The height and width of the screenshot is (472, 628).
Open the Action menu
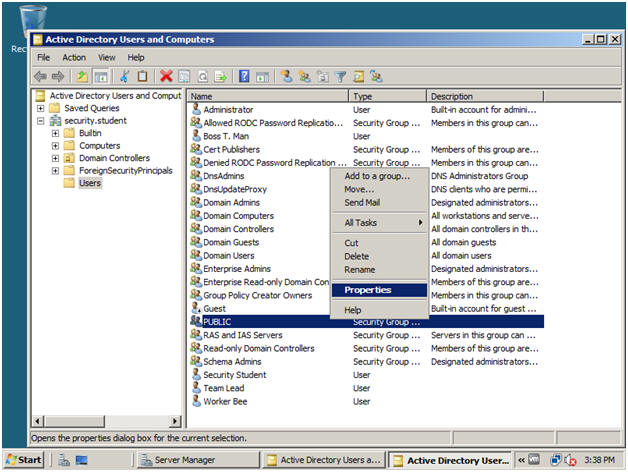(74, 57)
